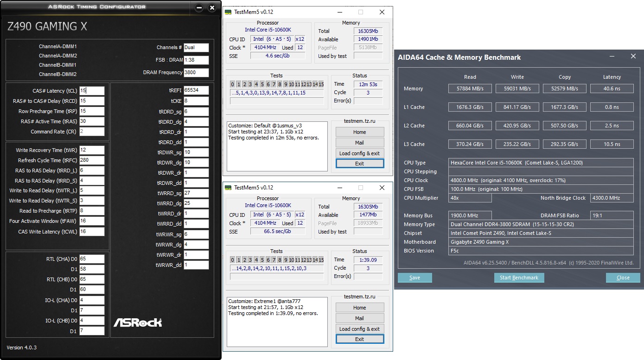Image resolution: width=644 pixels, height=360 pixels.
Task: Click the tWRRD_sg field
Action: [x=196, y=193]
